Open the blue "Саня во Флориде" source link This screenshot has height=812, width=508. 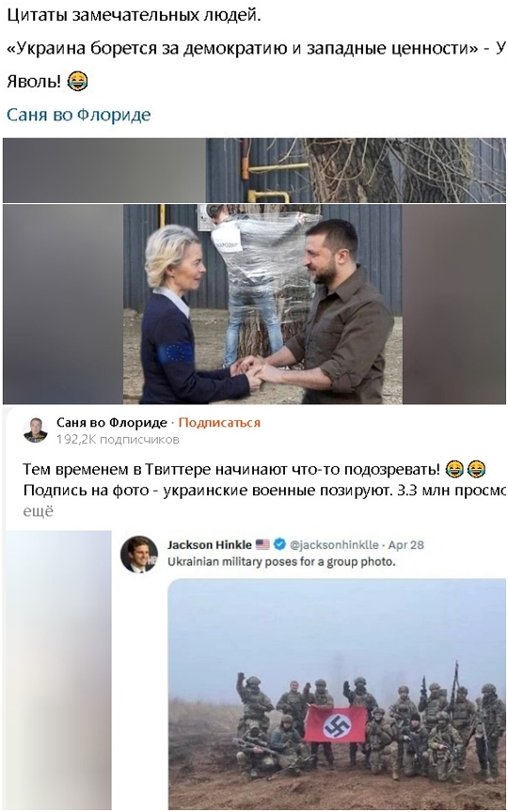pyautogui.click(x=78, y=115)
